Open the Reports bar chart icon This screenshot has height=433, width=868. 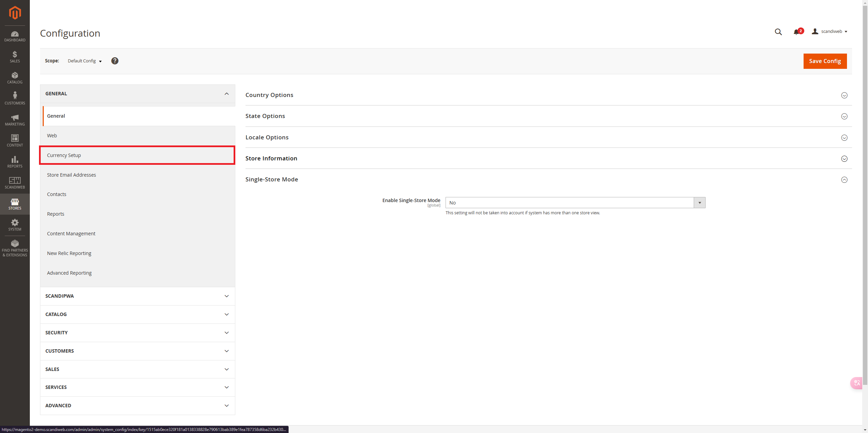tap(15, 162)
